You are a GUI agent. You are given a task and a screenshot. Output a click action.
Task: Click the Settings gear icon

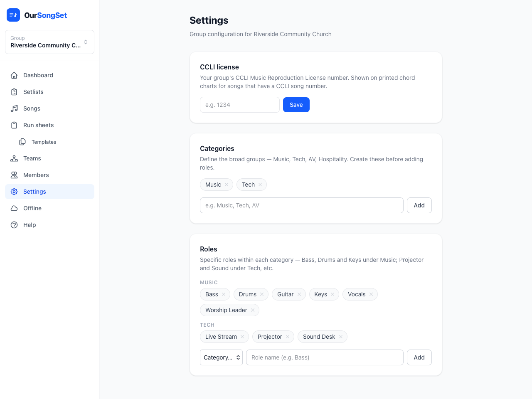[x=14, y=192]
